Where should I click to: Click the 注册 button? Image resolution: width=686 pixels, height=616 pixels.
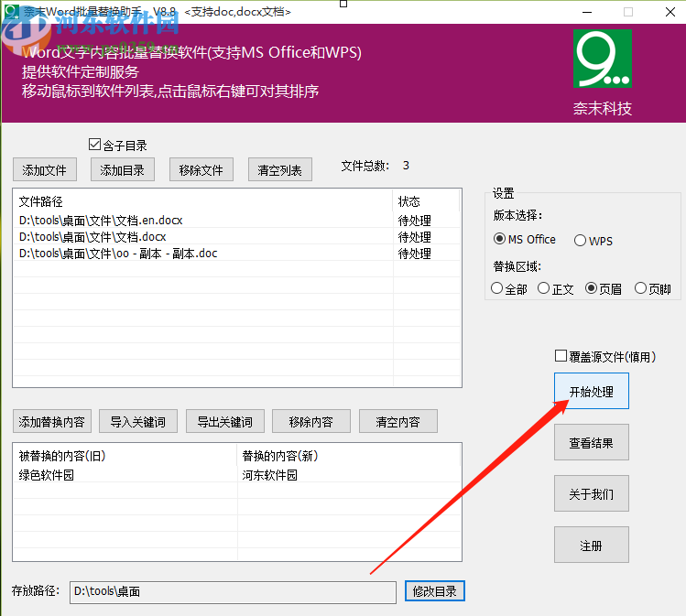point(592,545)
